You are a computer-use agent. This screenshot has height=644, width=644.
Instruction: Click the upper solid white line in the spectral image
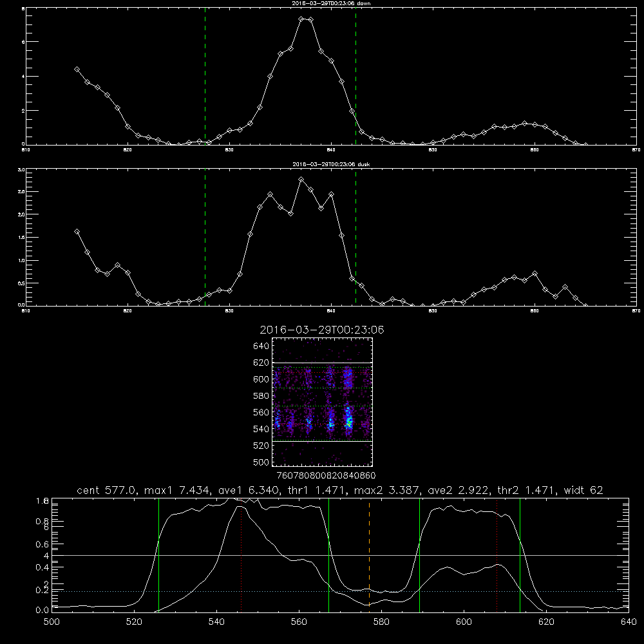[x=322, y=363]
